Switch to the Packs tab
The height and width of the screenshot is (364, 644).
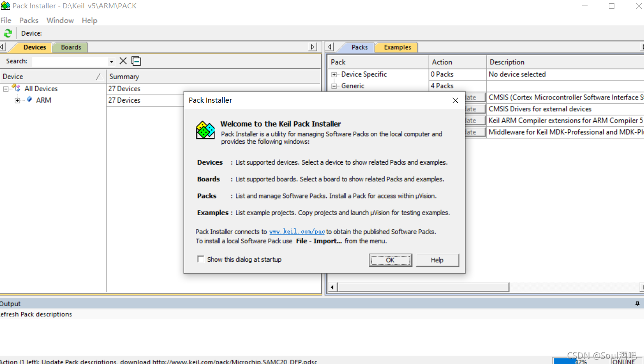[x=359, y=47]
